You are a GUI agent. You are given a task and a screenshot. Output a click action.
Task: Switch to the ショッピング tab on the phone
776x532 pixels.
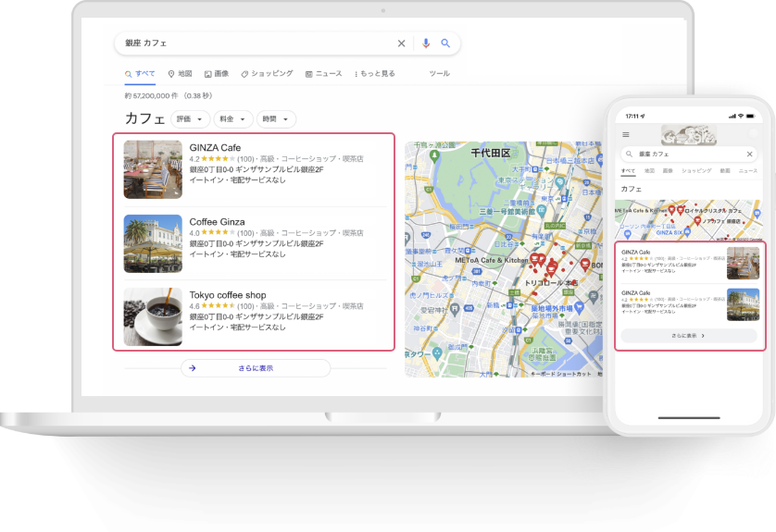point(696,170)
